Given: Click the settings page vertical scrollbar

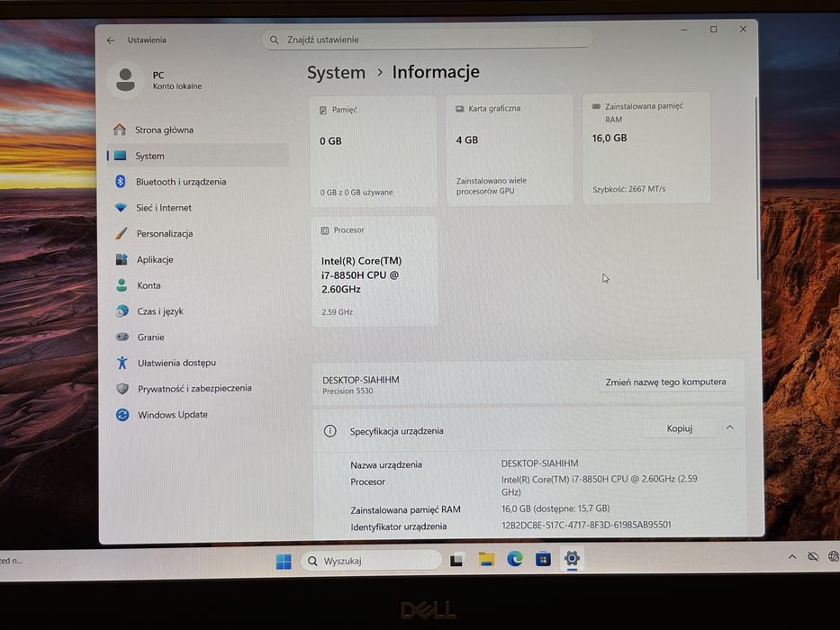Looking at the screenshot, I should (757, 189).
